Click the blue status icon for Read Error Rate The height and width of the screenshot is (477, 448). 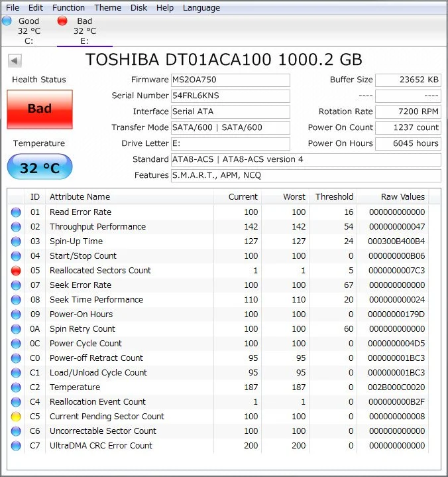click(x=16, y=212)
